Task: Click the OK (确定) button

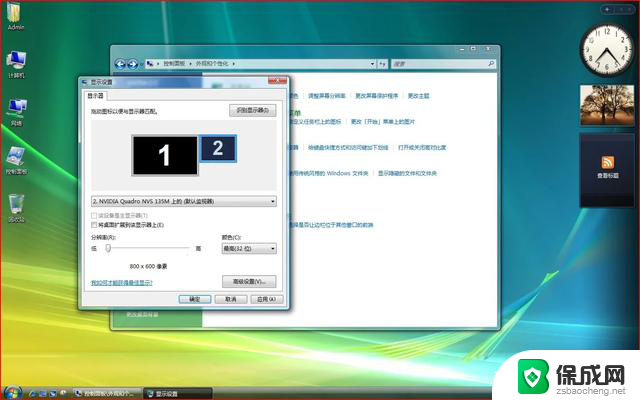Action: point(195,299)
